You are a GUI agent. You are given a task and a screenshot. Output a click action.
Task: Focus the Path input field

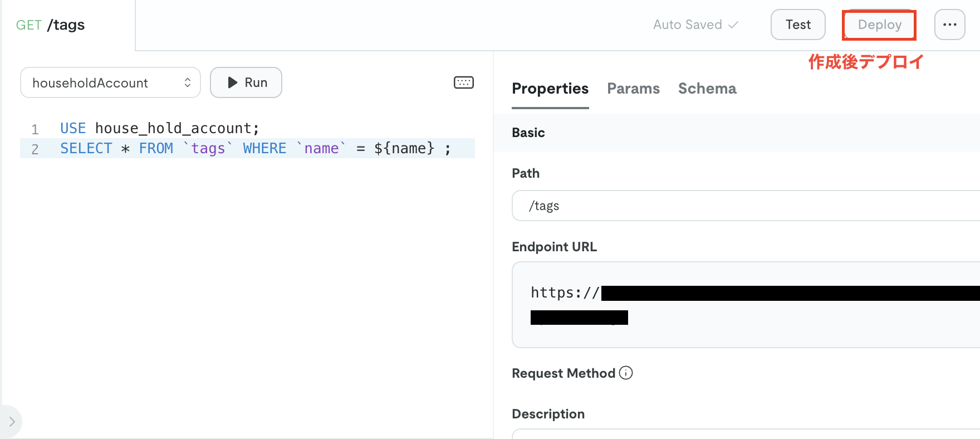[x=746, y=206]
